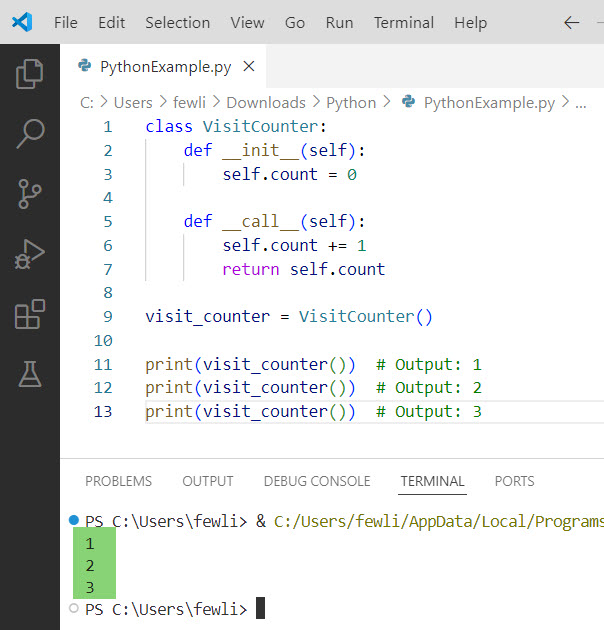Click 'visit_counter = VisitCounter()' code line
This screenshot has width=604, height=630.
point(289,317)
